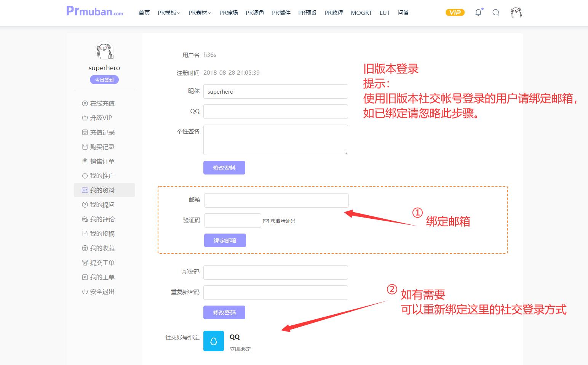Open user avatar in top right corner
Image resolution: width=588 pixels, height=365 pixels.
516,13
